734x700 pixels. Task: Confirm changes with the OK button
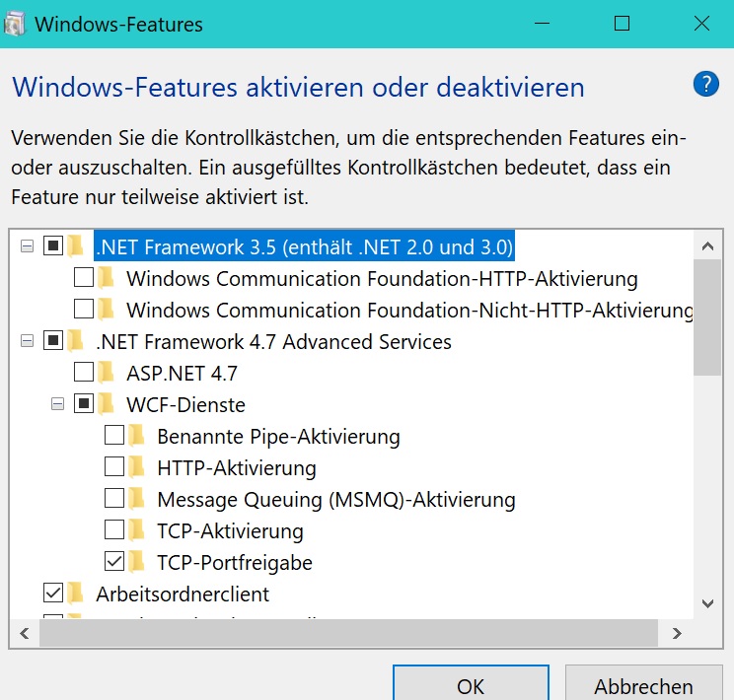(471, 683)
